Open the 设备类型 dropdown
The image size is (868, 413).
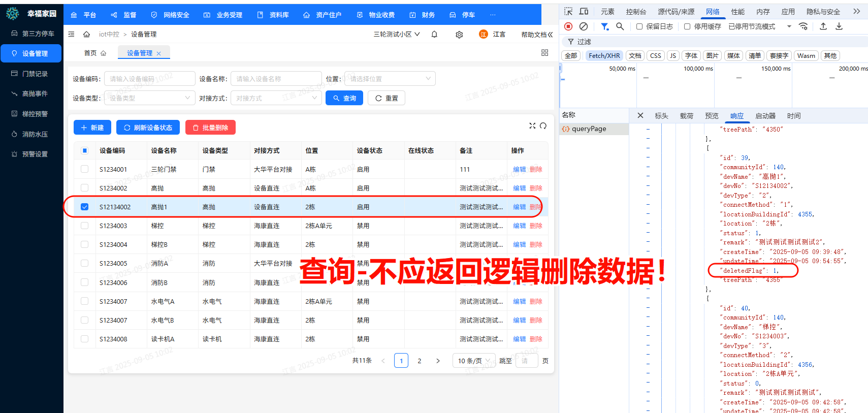coord(149,98)
